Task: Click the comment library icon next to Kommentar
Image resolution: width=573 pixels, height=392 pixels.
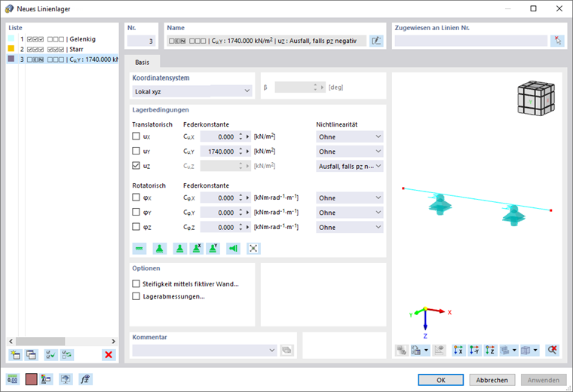Action: coord(286,351)
